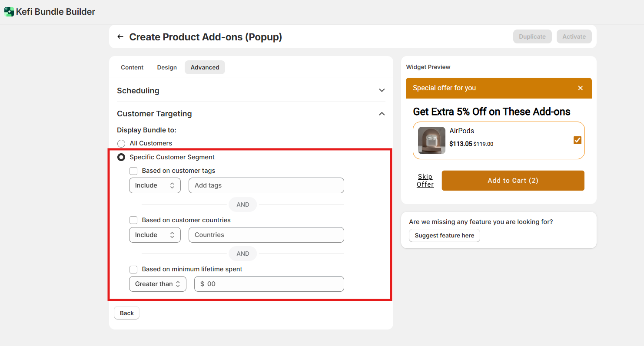This screenshot has width=644, height=346.
Task: Click the Suggest feature here button
Action: pyautogui.click(x=444, y=235)
